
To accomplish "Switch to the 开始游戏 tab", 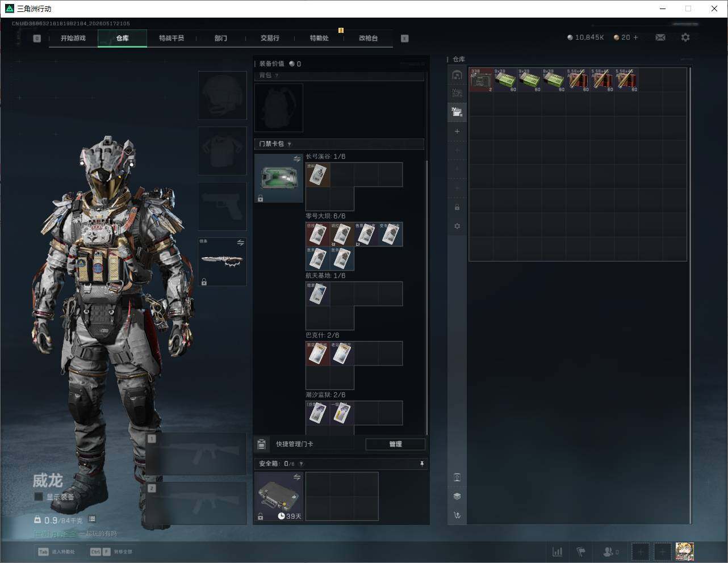I will pyautogui.click(x=73, y=38).
